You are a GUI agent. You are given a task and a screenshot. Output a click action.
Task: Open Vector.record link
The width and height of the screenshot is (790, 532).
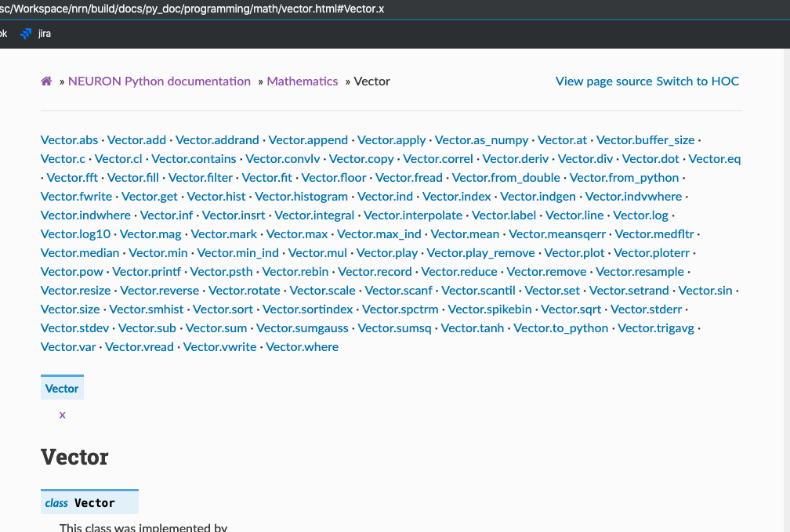click(x=375, y=272)
